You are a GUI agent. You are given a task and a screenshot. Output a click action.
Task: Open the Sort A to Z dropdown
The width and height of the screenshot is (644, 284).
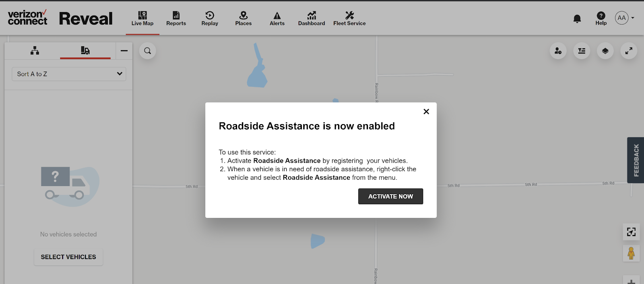(x=69, y=74)
